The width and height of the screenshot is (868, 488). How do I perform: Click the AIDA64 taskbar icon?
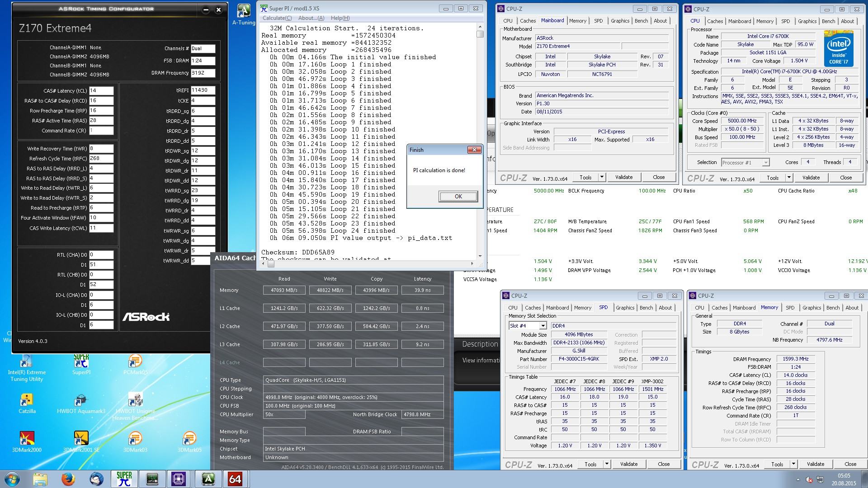[x=235, y=479]
